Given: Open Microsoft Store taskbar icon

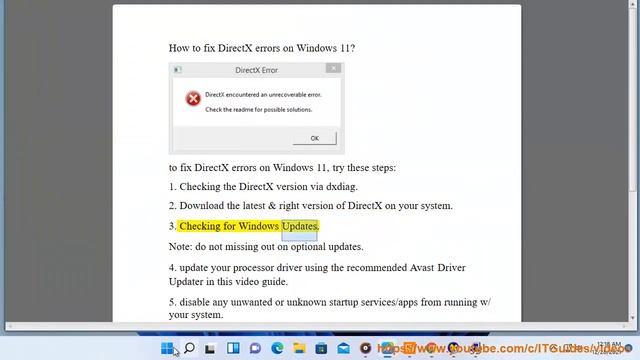Looking at the screenshot, I should point(321,348).
